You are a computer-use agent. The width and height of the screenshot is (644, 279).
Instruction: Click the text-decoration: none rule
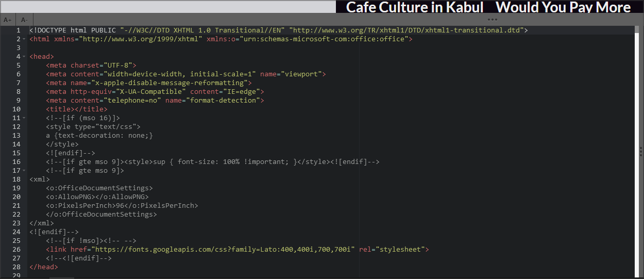[99, 136]
